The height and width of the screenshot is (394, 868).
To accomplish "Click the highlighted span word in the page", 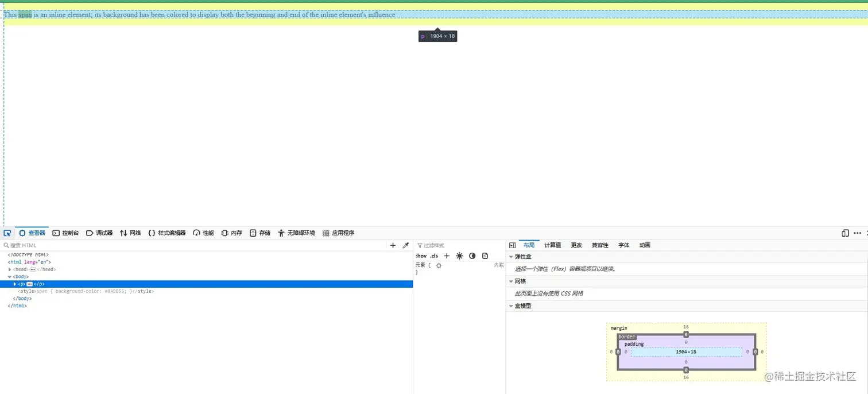I will click(25, 15).
